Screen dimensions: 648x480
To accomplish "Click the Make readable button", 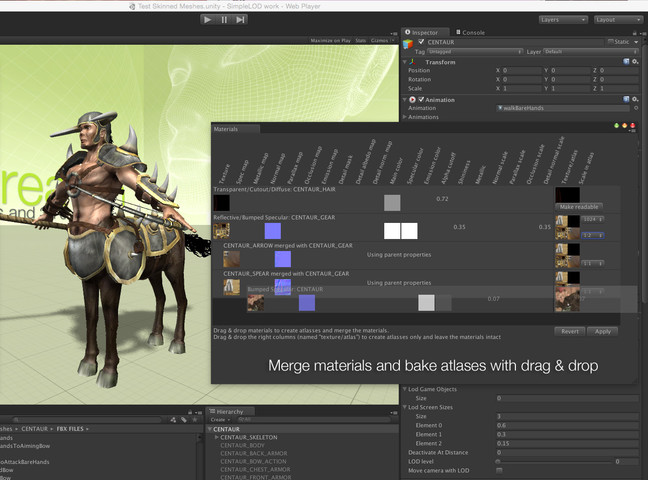I will pyautogui.click(x=579, y=207).
